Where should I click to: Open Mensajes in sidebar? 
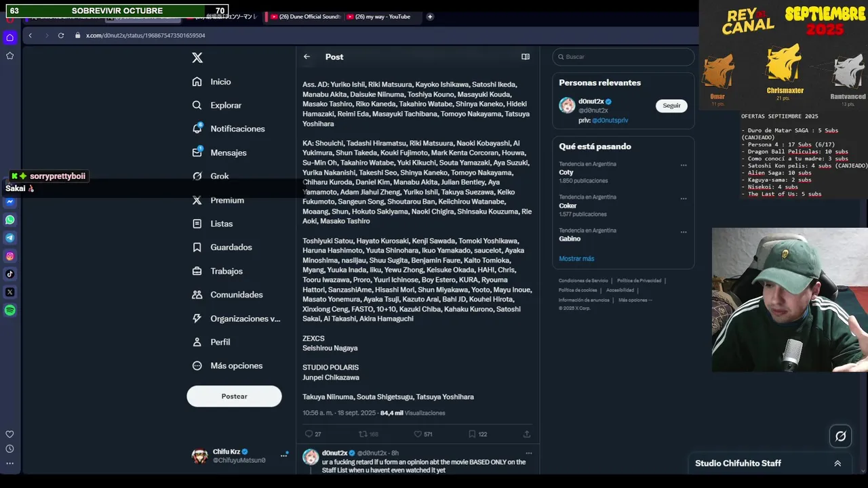coord(219,152)
